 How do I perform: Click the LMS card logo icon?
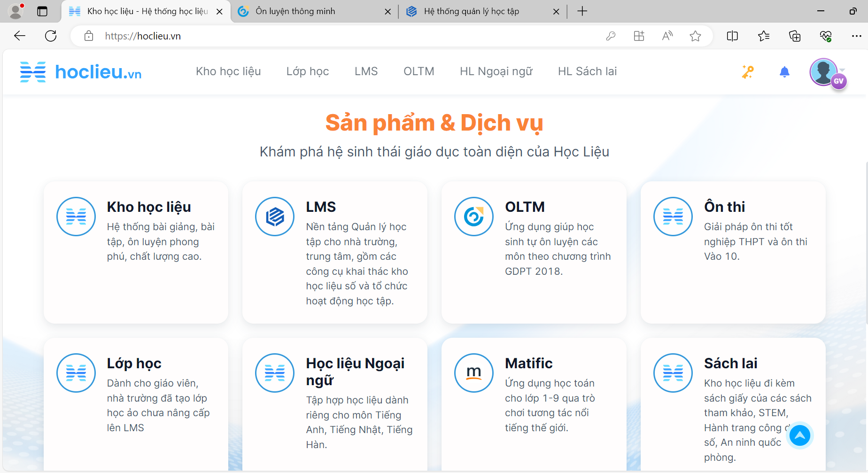(x=275, y=217)
